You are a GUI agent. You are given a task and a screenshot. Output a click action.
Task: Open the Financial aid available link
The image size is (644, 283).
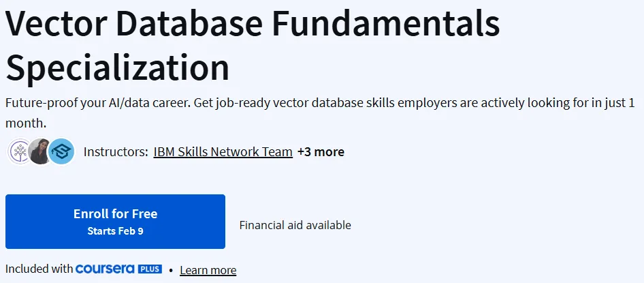(x=295, y=225)
